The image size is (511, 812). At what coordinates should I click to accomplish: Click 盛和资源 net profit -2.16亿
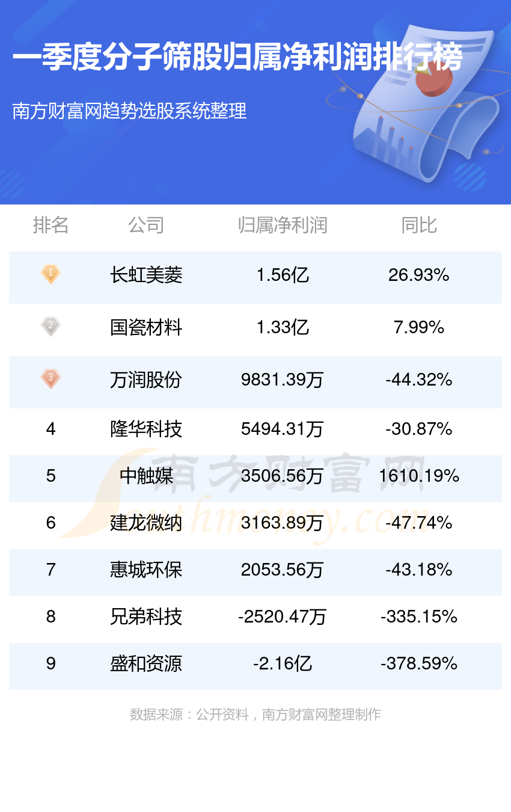(283, 664)
